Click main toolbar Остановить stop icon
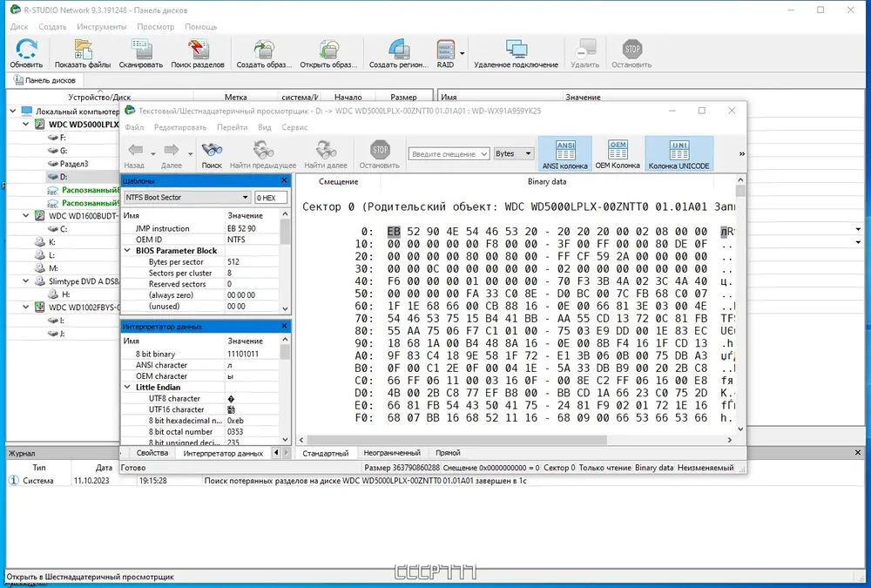The image size is (871, 588). [x=631, y=50]
